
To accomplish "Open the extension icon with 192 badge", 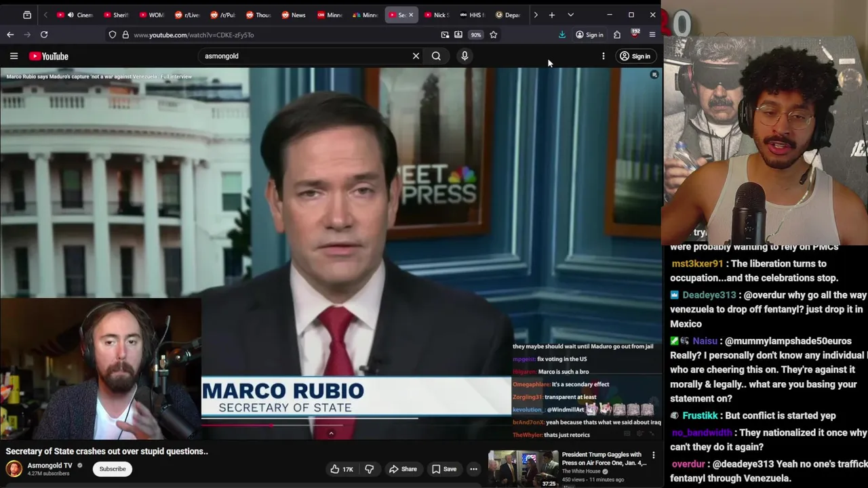I will point(635,34).
